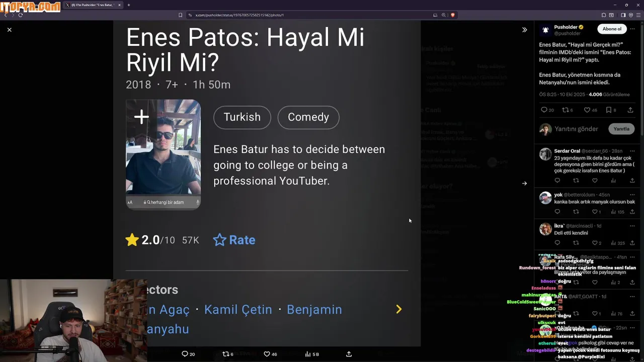This screenshot has height=362, width=644.
Task: Open more options on İkra's comment
Action: (x=632, y=226)
